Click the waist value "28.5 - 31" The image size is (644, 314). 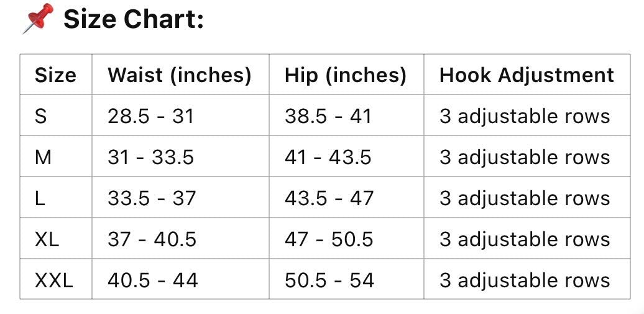151,116
